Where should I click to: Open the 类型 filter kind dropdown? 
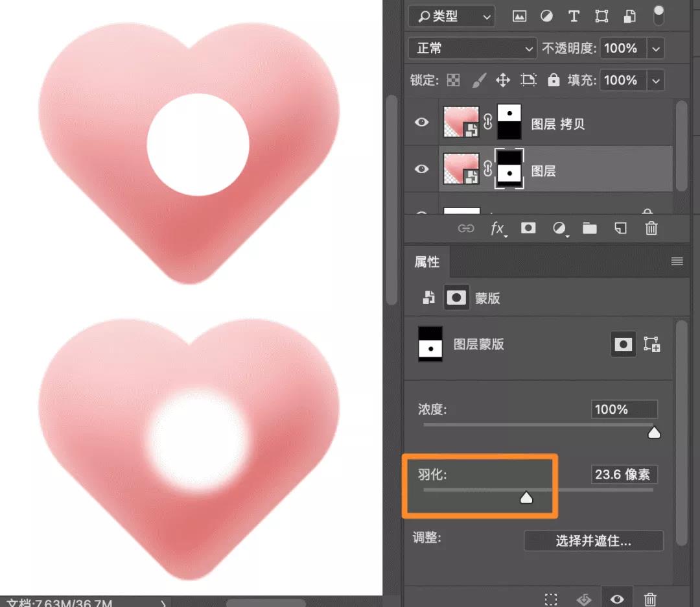tap(452, 16)
